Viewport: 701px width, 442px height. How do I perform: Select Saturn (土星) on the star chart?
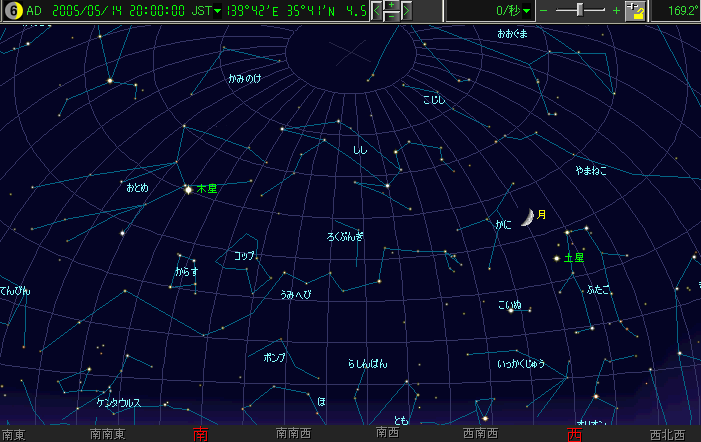(x=556, y=258)
